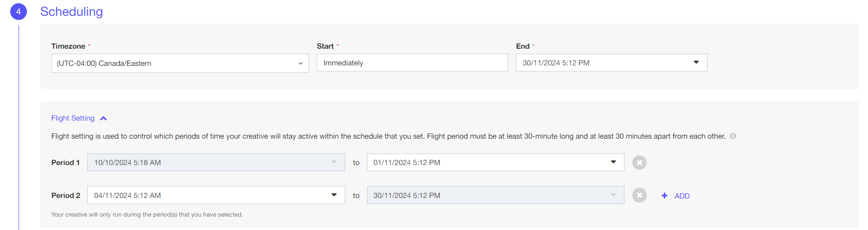Click Period 1 start date 10/10/2024 field
This screenshot has width=868, height=230.
coord(209,163)
